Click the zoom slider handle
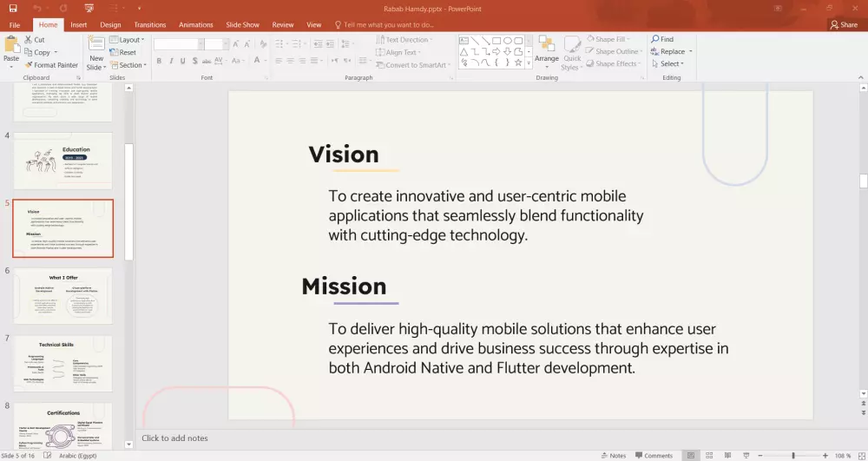The height and width of the screenshot is (461, 868). [x=793, y=456]
